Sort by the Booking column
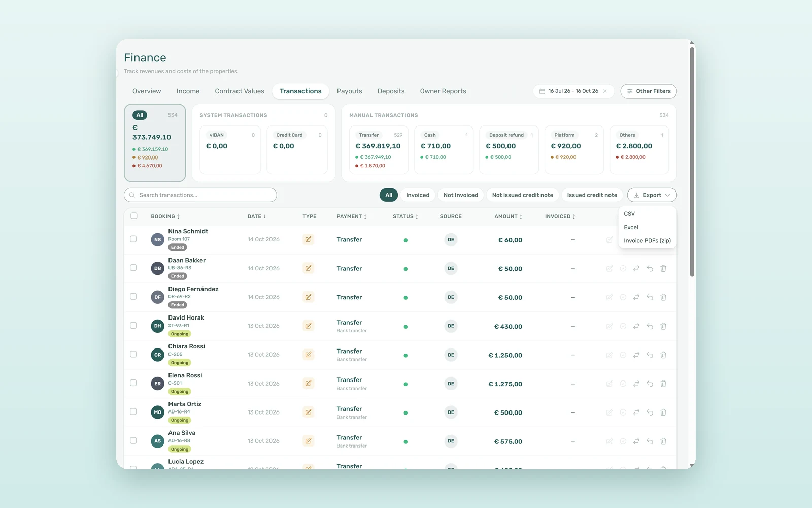This screenshot has height=508, width=812. point(165,216)
